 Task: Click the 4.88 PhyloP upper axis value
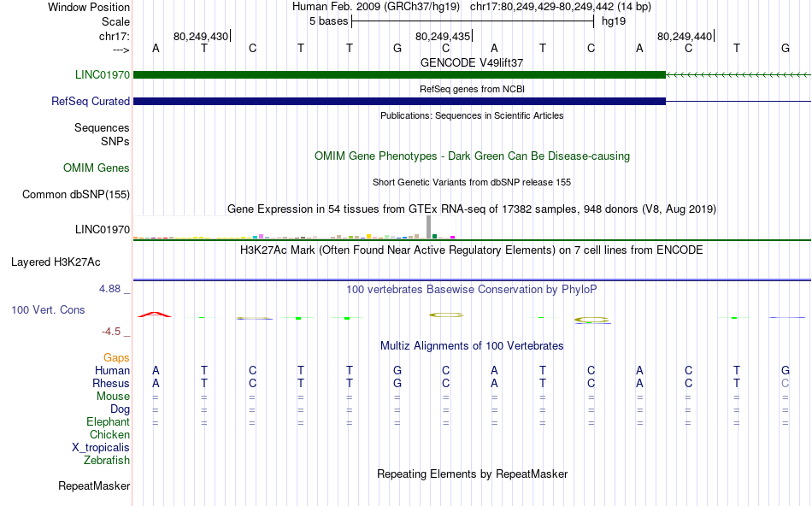pos(109,289)
